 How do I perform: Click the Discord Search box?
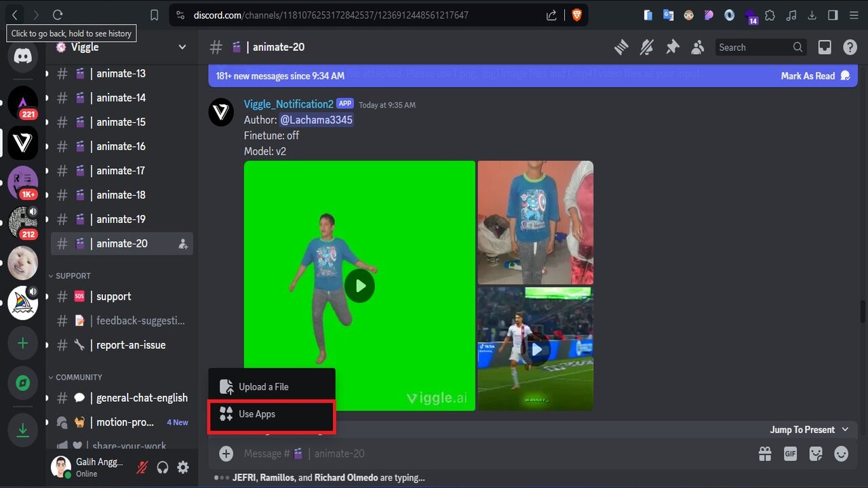point(761,47)
